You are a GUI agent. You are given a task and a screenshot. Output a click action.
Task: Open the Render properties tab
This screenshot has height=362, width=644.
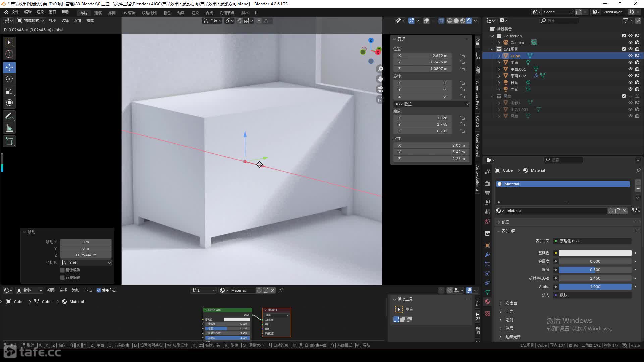click(x=487, y=183)
